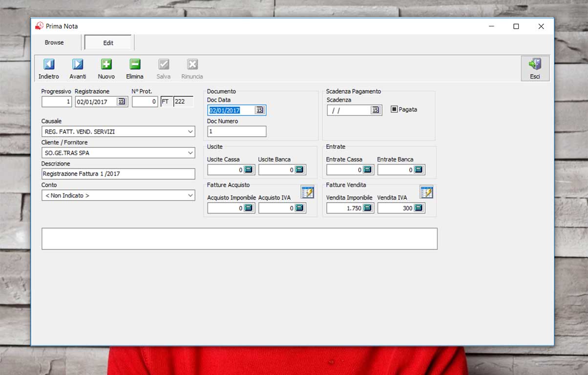Click the greyed Salva toolbar button

(164, 69)
